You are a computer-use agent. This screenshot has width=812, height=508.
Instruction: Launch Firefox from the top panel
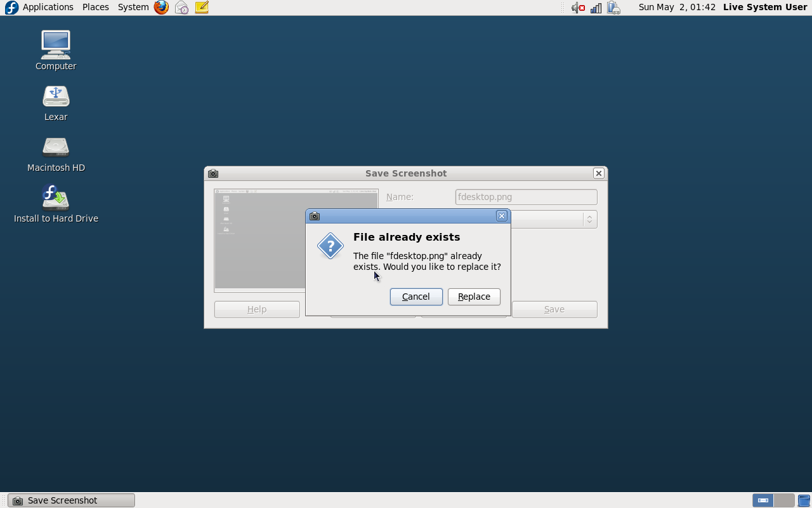tap(162, 8)
